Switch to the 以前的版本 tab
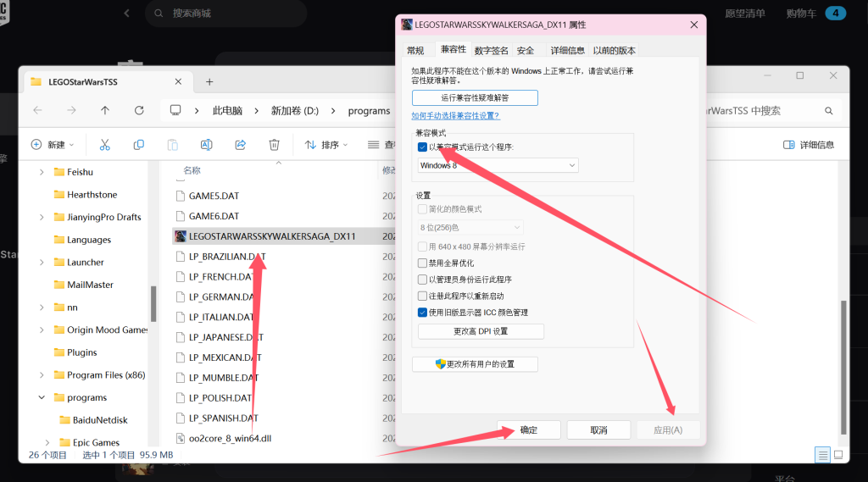This screenshot has width=868, height=482. click(614, 50)
